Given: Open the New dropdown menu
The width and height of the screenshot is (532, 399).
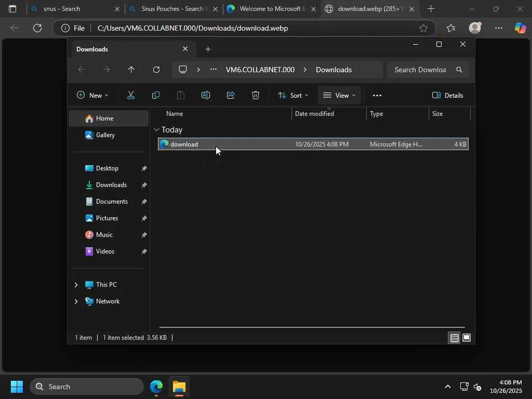Looking at the screenshot, I should (x=92, y=95).
